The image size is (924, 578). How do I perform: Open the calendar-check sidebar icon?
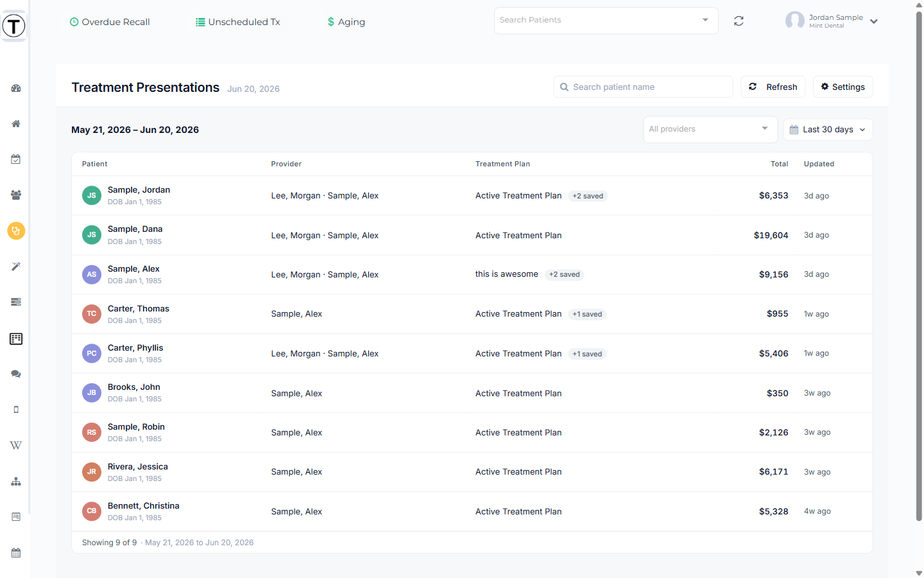16,159
